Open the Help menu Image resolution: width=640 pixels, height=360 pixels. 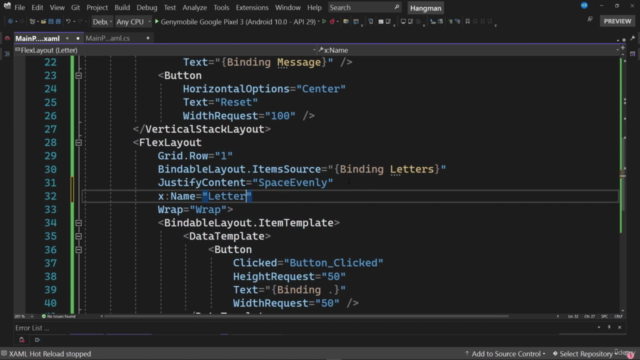(314, 7)
